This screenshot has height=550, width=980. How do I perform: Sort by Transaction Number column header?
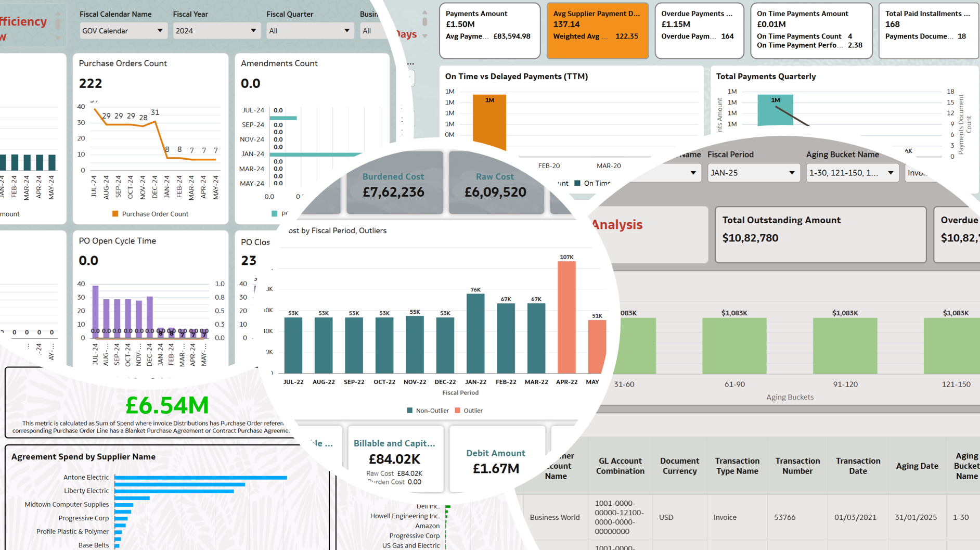click(797, 466)
